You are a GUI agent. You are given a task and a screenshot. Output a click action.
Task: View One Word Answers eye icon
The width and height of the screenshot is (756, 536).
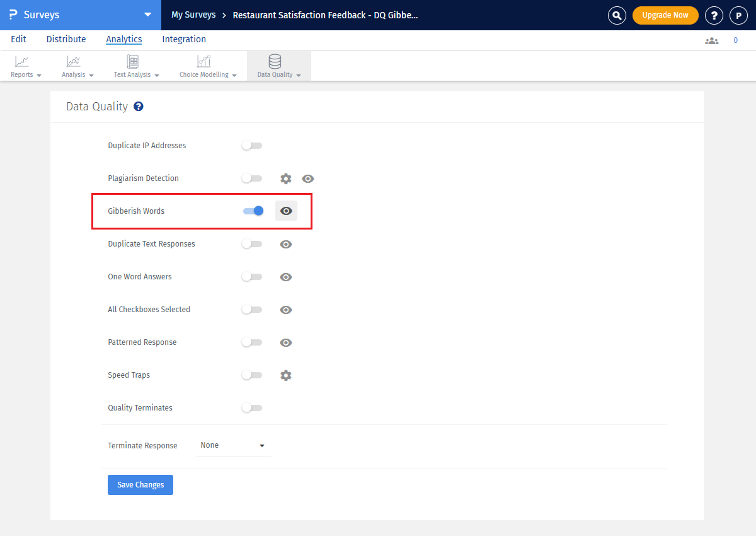coord(286,277)
